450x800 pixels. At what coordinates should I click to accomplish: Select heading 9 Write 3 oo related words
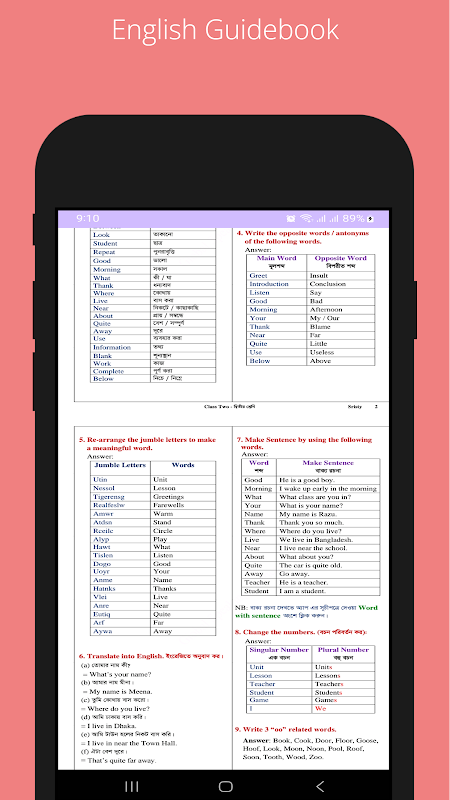[x=285, y=729]
